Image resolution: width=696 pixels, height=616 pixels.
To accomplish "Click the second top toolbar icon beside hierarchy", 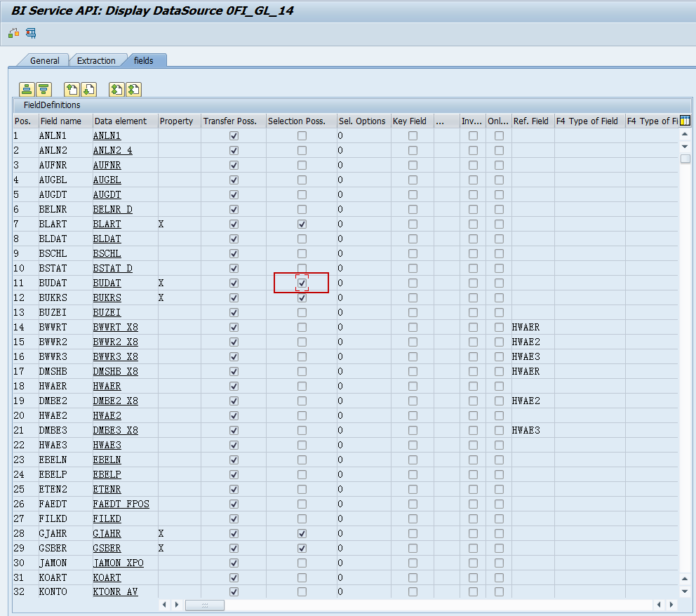I will [x=31, y=33].
